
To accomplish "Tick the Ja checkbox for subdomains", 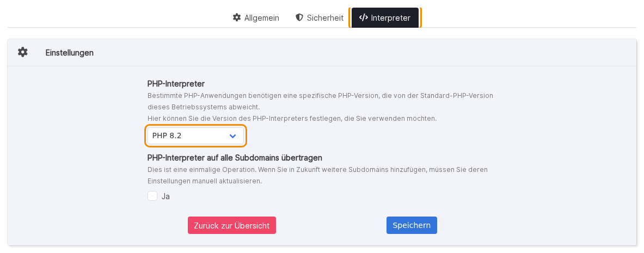I will pos(152,196).
